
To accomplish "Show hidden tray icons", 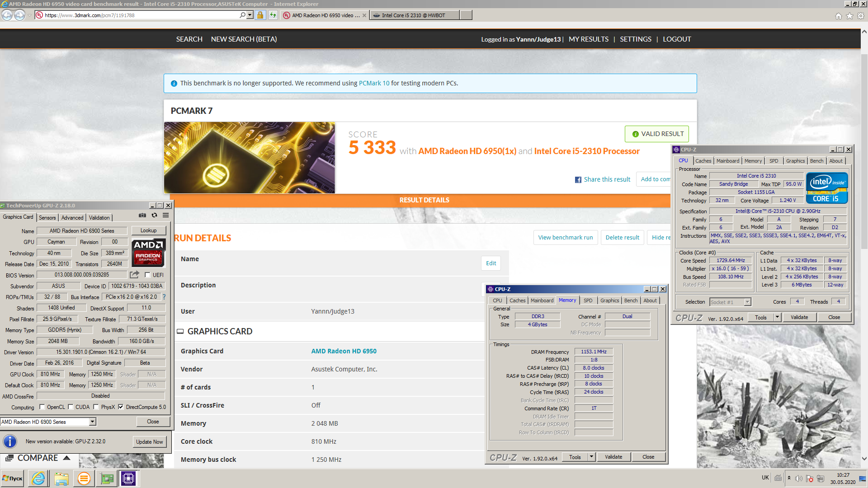I will click(x=789, y=478).
